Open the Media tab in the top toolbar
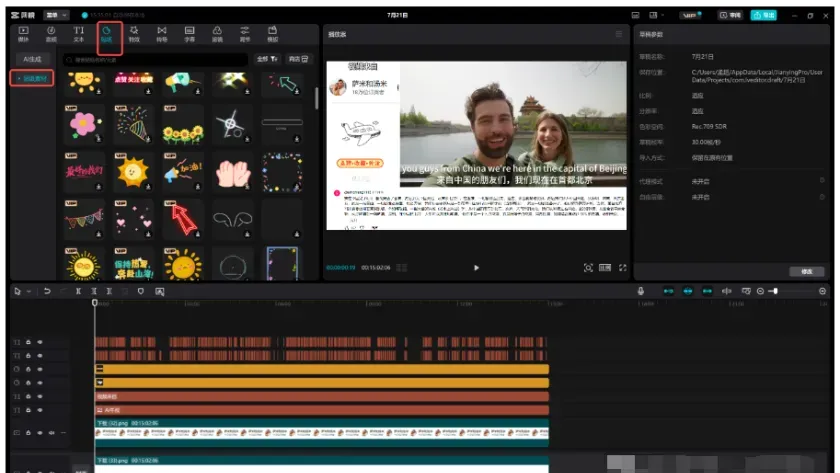 pyautogui.click(x=24, y=34)
